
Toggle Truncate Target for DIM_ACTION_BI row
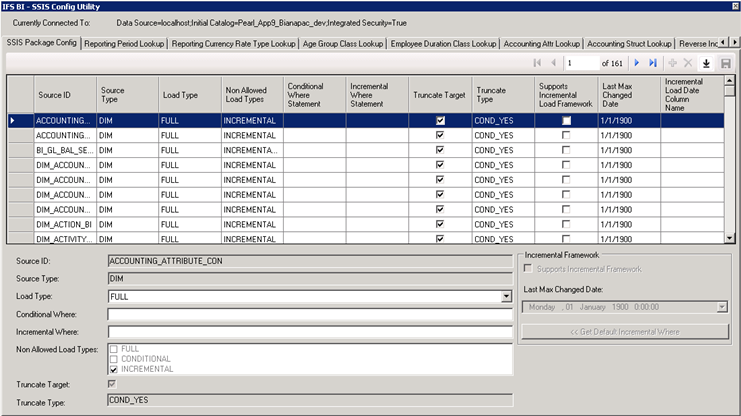click(440, 224)
